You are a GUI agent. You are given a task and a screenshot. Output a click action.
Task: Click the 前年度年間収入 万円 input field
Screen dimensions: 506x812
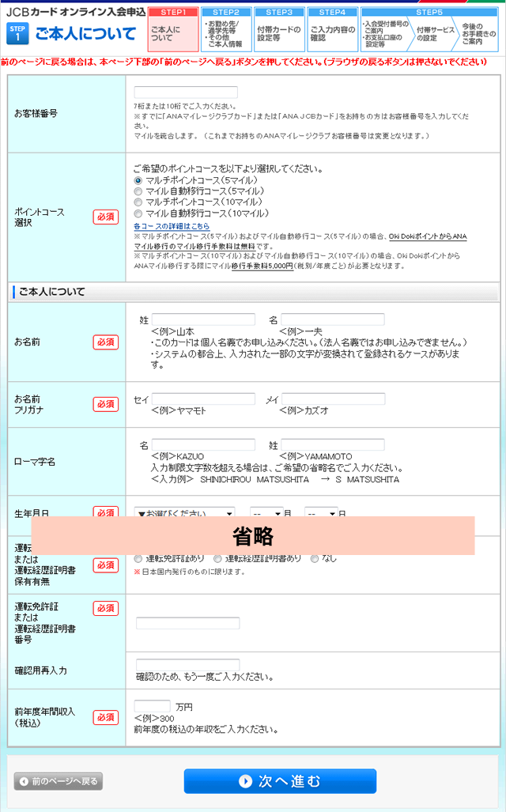(x=152, y=706)
